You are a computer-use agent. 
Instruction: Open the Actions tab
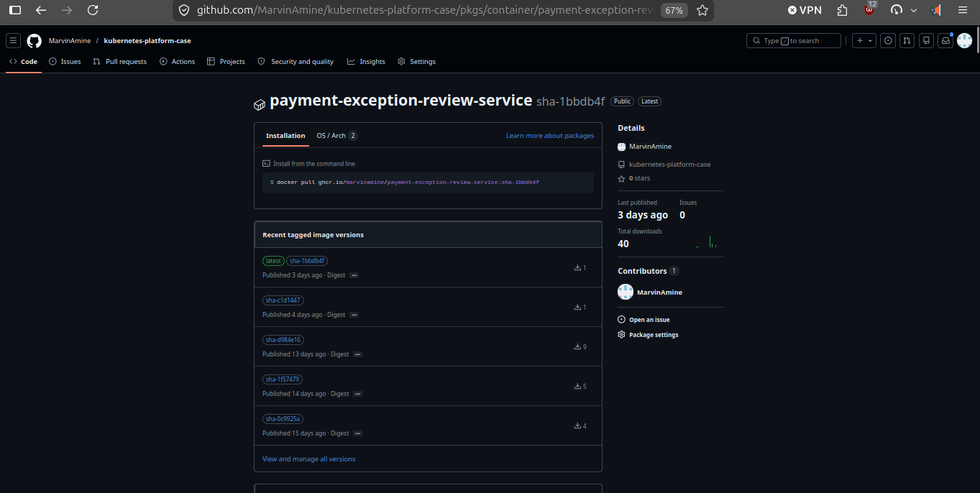tap(178, 62)
